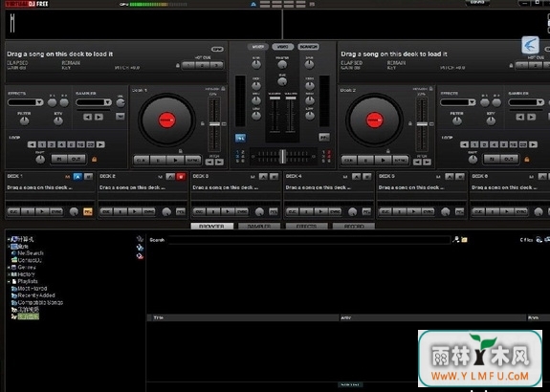
Task: Click the SYNC button on Deck 1 jog panel
Action: pyautogui.click(x=193, y=161)
